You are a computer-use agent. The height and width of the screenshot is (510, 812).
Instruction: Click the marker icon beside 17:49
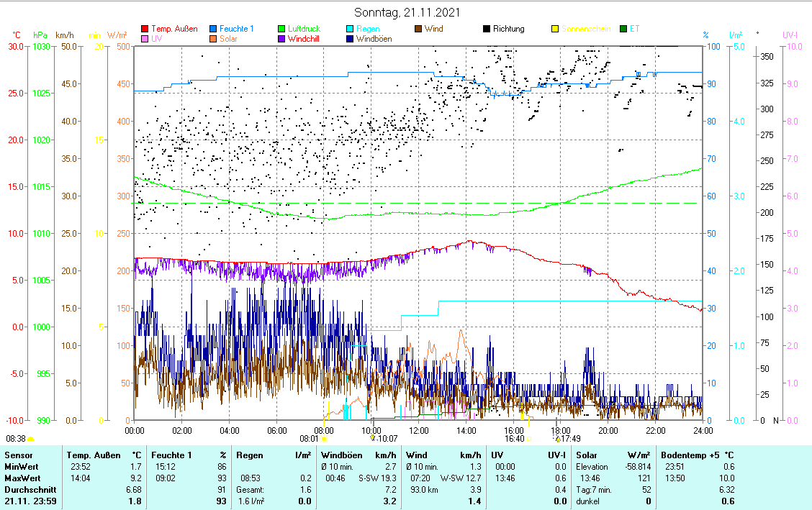coord(557,438)
